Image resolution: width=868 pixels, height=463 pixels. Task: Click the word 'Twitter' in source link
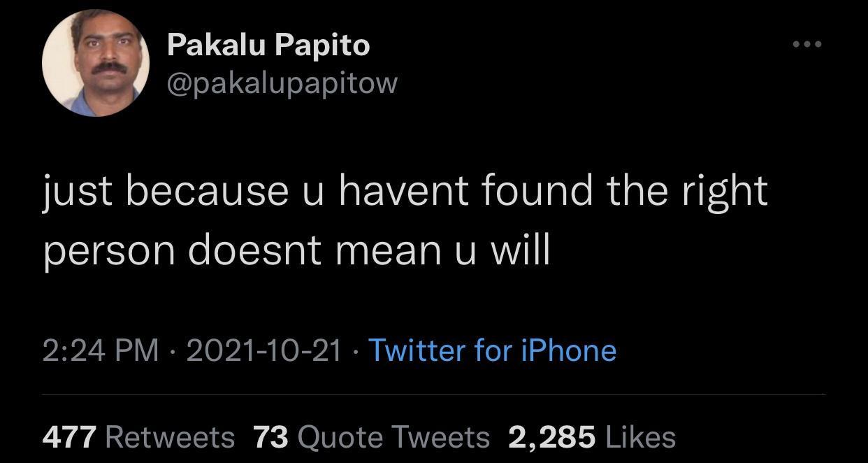[417, 350]
